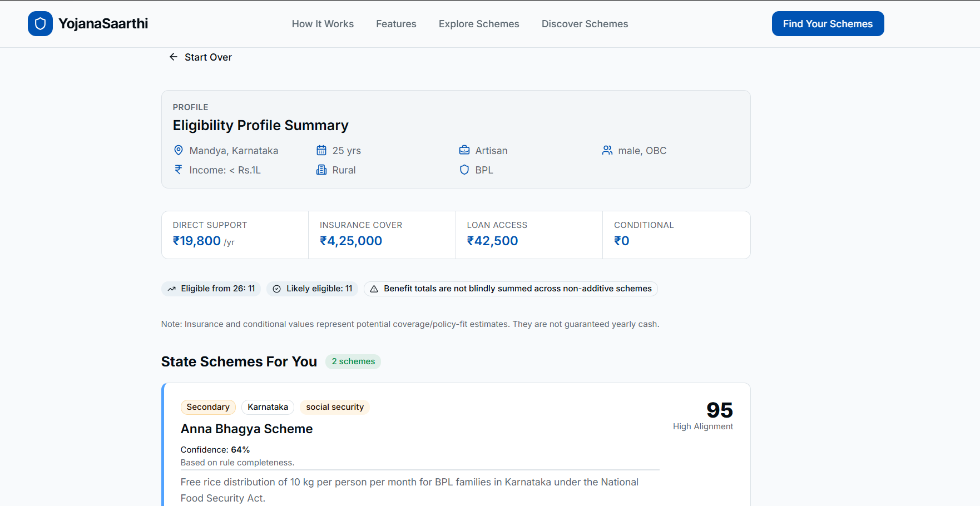Open the Anna Bhagya Scheme title

pyautogui.click(x=246, y=429)
